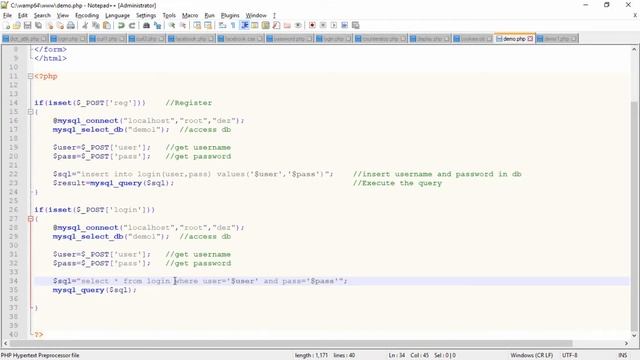Open Find with the binoculars icon

(x=146, y=25)
